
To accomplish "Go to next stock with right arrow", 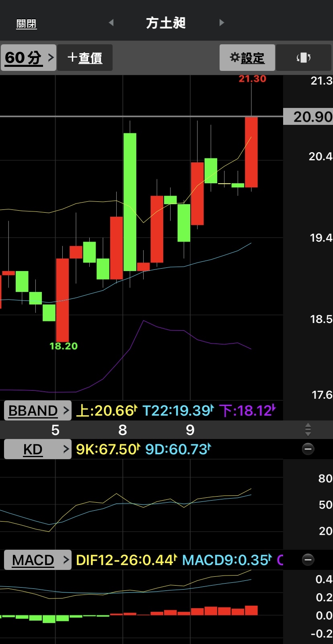I will point(221,23).
